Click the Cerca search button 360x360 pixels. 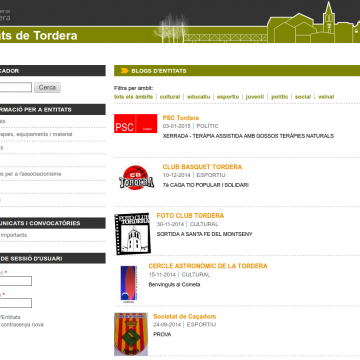tap(47, 87)
